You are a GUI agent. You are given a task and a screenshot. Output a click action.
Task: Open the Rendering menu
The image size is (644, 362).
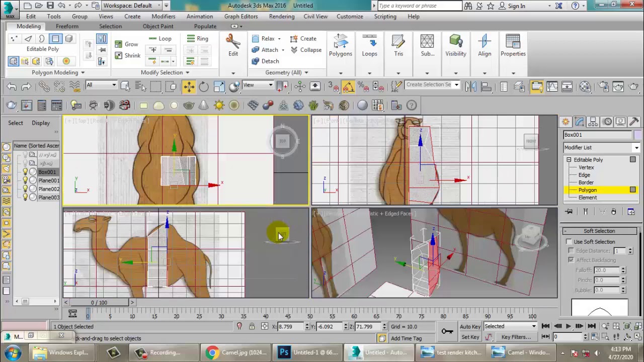[x=282, y=16]
